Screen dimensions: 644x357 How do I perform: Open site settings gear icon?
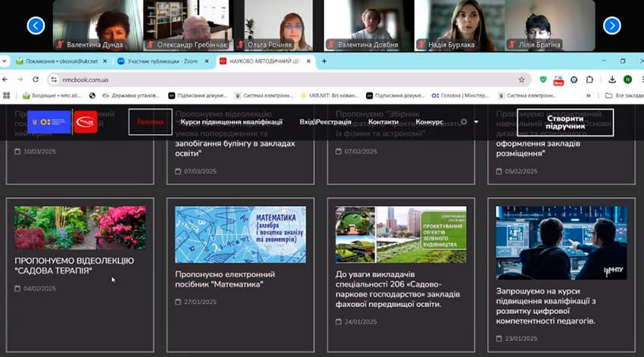(464, 122)
